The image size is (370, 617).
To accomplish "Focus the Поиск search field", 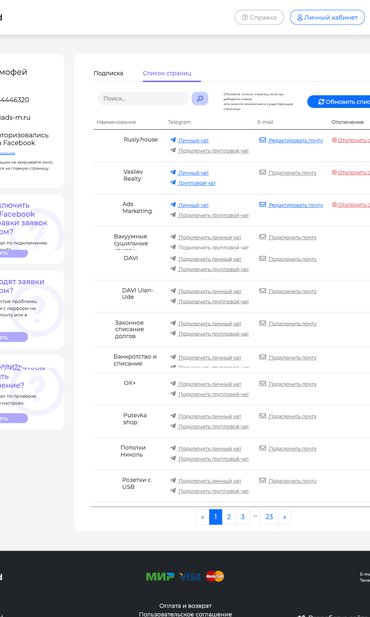I will click(x=143, y=98).
